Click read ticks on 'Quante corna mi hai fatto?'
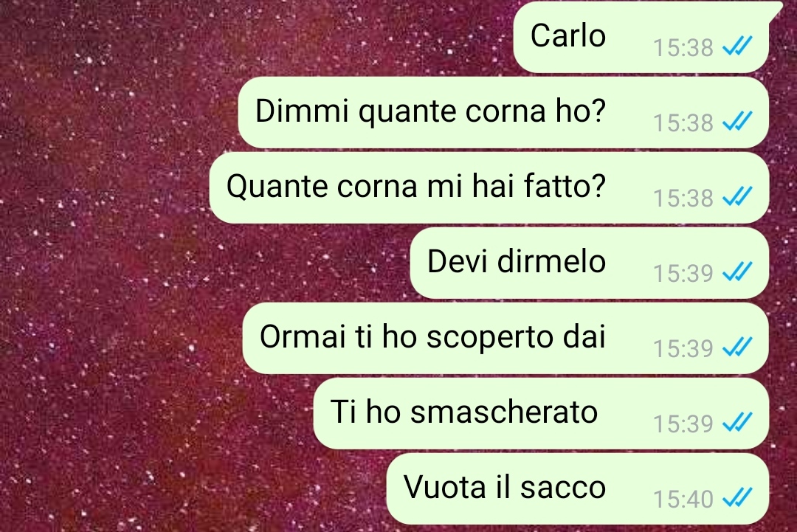Screen dimensions: 797x532 click(737, 197)
